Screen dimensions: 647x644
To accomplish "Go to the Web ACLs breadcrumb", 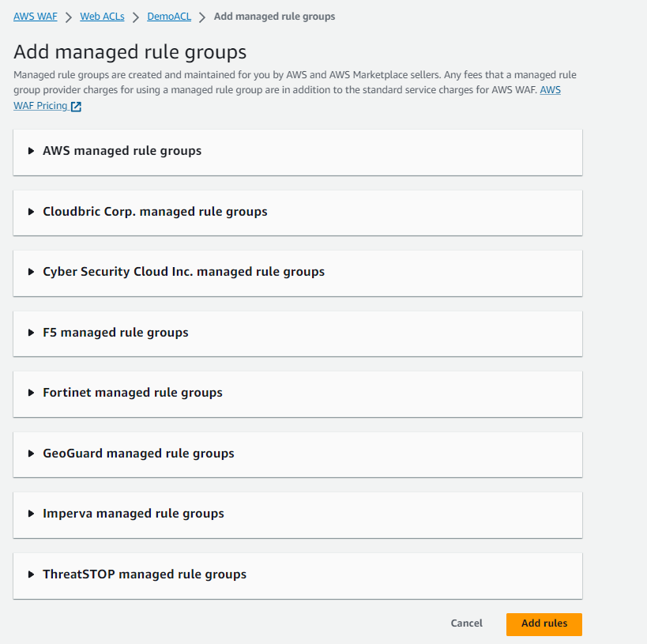I will 102,17.
